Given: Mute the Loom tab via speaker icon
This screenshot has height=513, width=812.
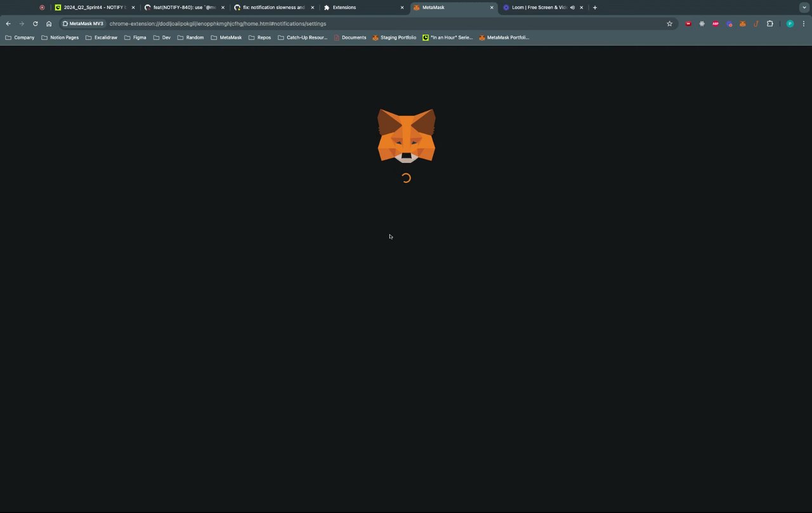Looking at the screenshot, I should (572, 8).
